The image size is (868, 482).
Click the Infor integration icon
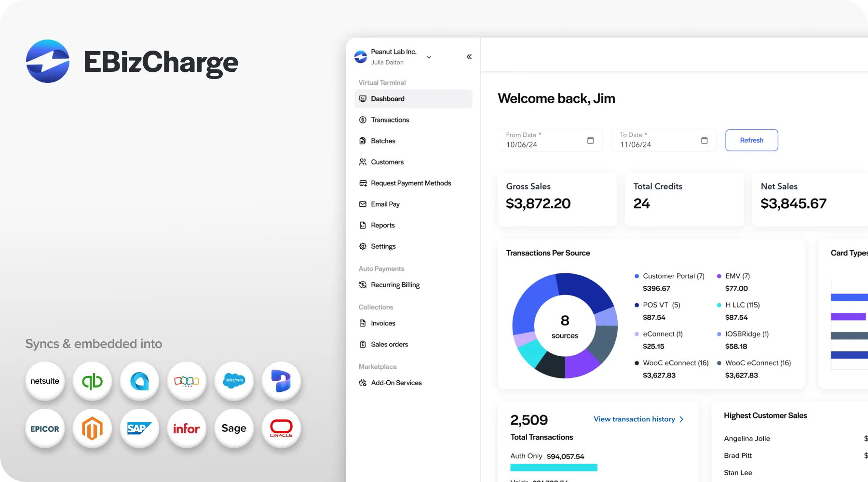click(187, 428)
